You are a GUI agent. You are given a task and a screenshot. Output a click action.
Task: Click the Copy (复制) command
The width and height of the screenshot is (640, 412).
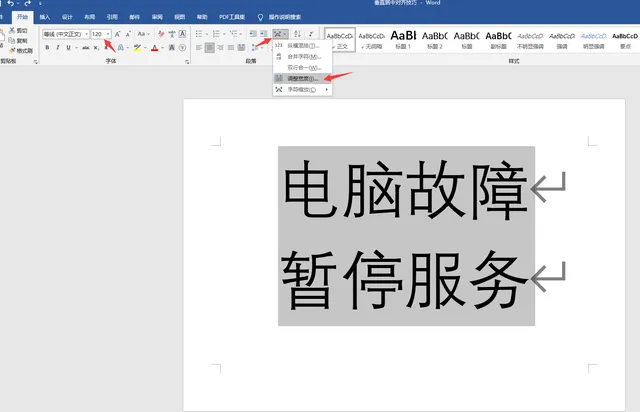pyautogui.click(x=18, y=40)
